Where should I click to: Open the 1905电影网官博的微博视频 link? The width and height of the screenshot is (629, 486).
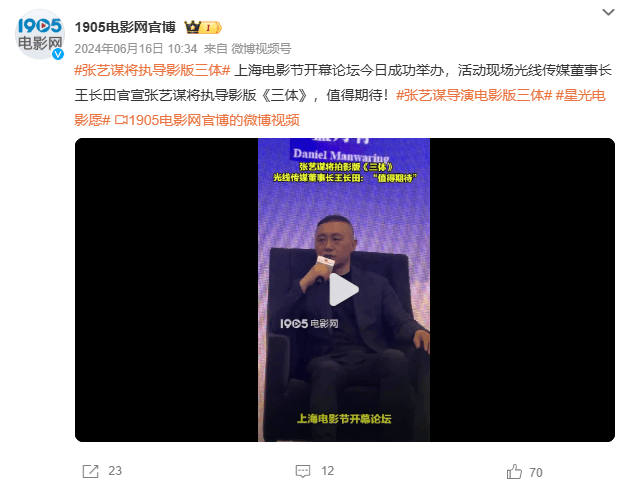(207, 120)
